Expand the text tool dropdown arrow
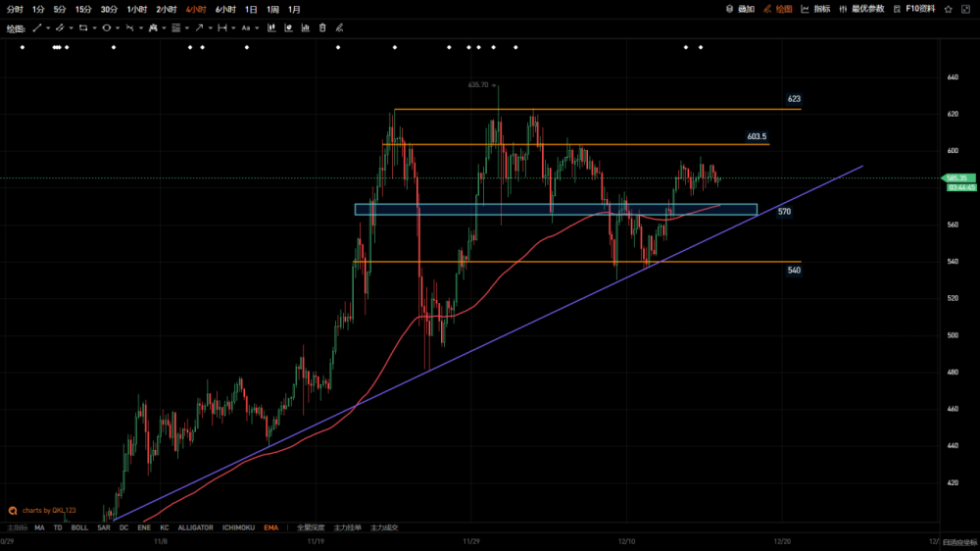The height and width of the screenshot is (551, 980). [x=257, y=27]
